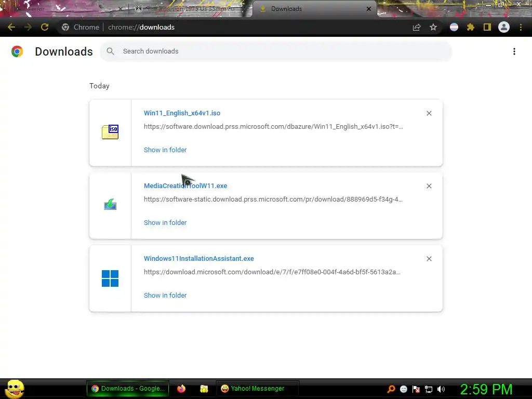Remove Windows11InstallationAssistant.exe from list
532x399 pixels.
429,259
